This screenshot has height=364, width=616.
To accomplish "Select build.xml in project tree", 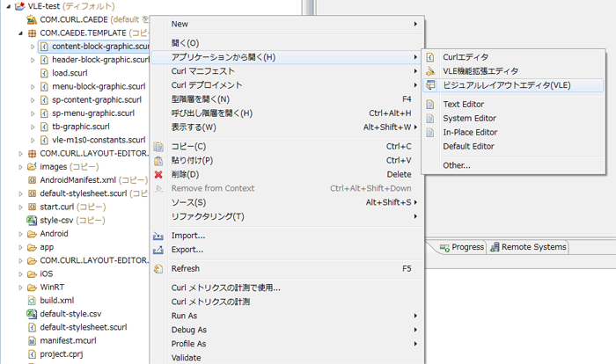I will click(x=56, y=300).
